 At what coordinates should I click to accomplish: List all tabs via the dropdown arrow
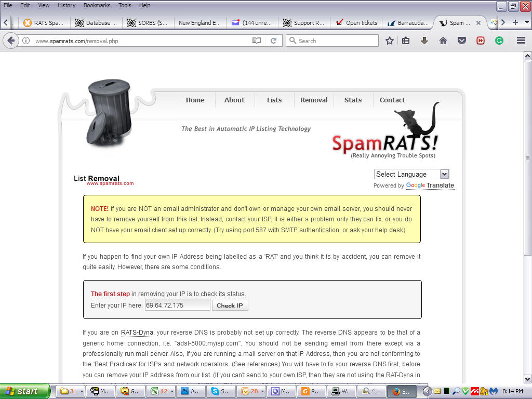coord(527,22)
